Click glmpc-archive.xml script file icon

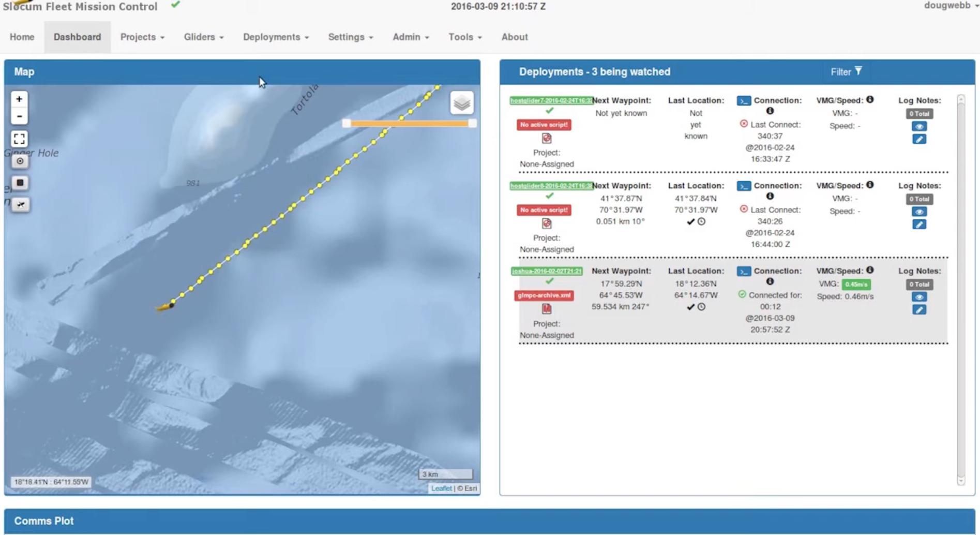tap(547, 309)
